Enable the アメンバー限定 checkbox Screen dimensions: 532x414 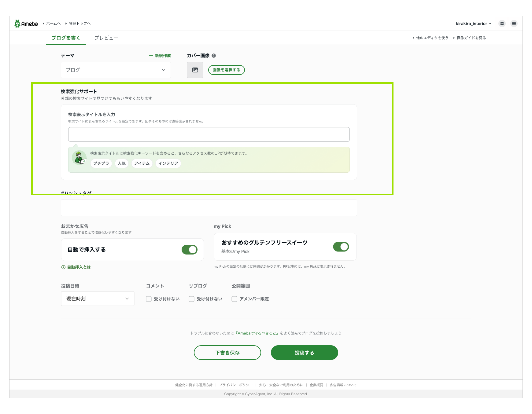tap(235, 299)
